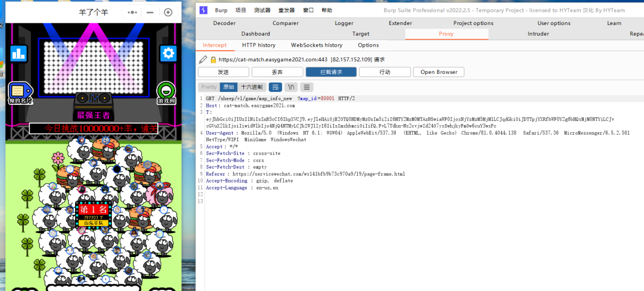Screen dimensions: 644x291
Task: Switch to the Logger tab
Action: (344, 23)
